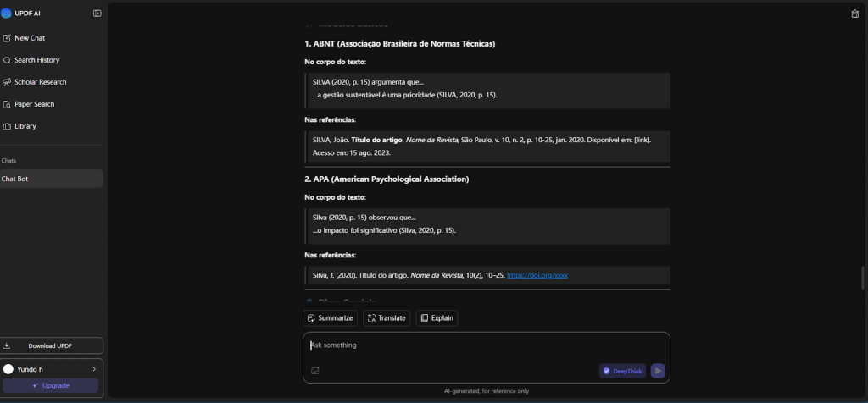Expand the Yundo h account menu chevron
Image resolution: width=868 pixels, height=403 pixels.
click(x=94, y=369)
